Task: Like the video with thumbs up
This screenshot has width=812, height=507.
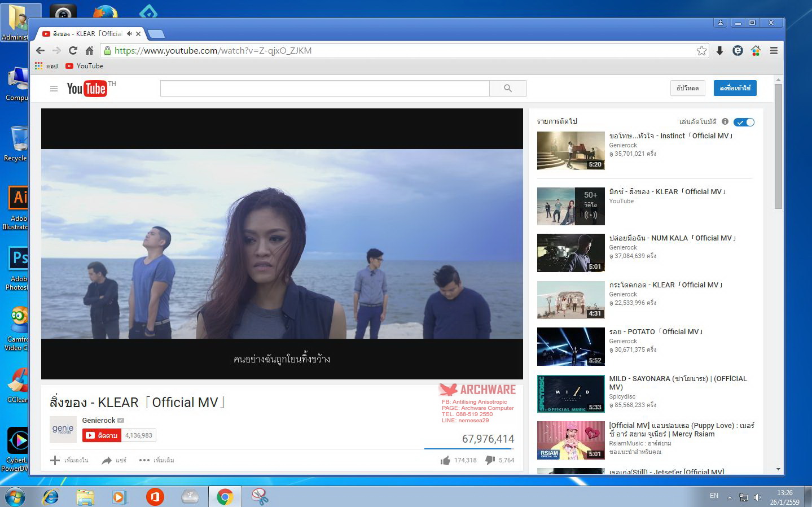Action: pos(445,461)
